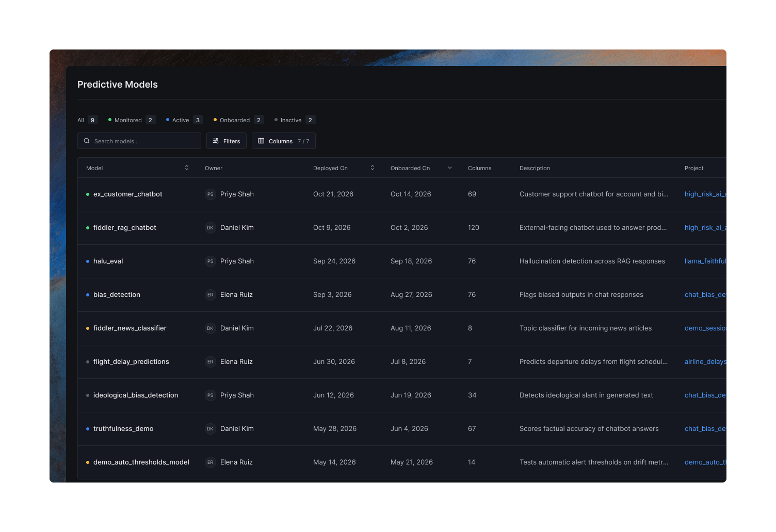Screen dimensions: 776x532
Task: Select the truthfulness_demo model name
Action: pyautogui.click(x=123, y=429)
